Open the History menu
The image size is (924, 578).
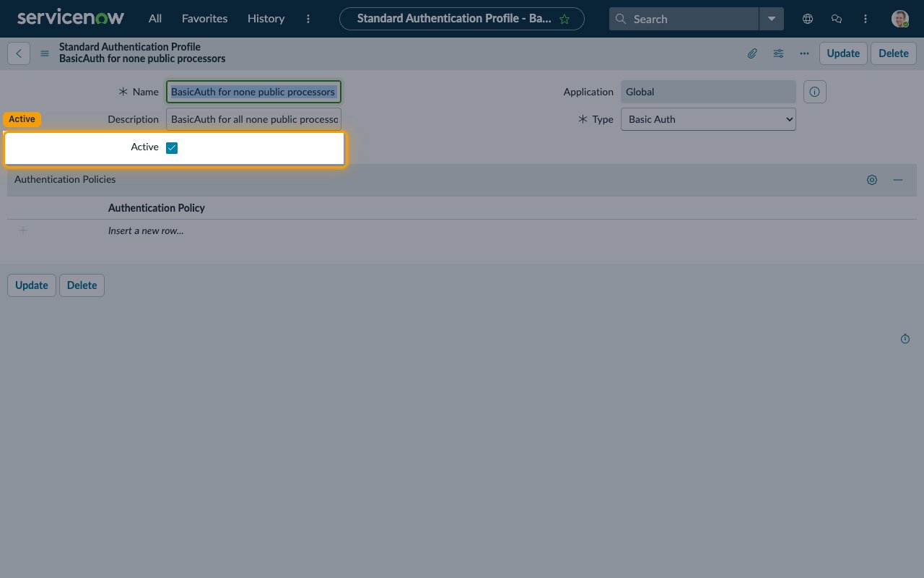266,19
